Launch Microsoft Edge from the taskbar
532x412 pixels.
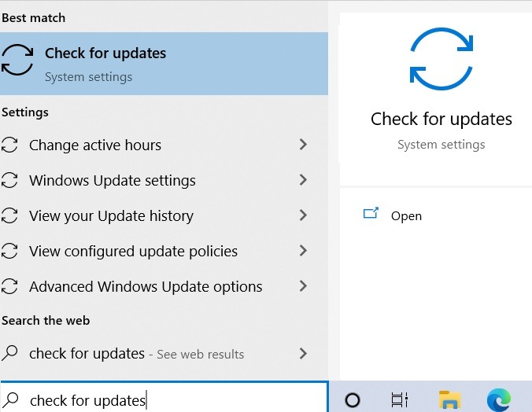tap(499, 399)
